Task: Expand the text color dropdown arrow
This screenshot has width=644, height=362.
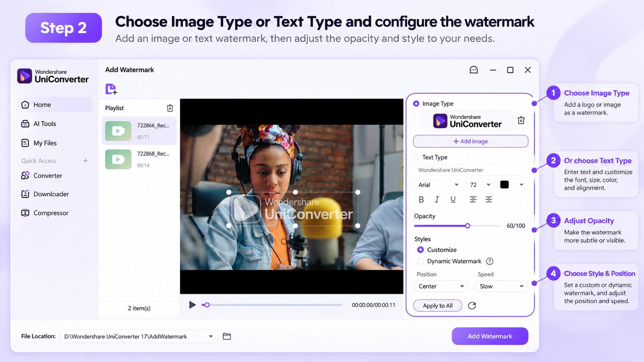Action: (521, 185)
